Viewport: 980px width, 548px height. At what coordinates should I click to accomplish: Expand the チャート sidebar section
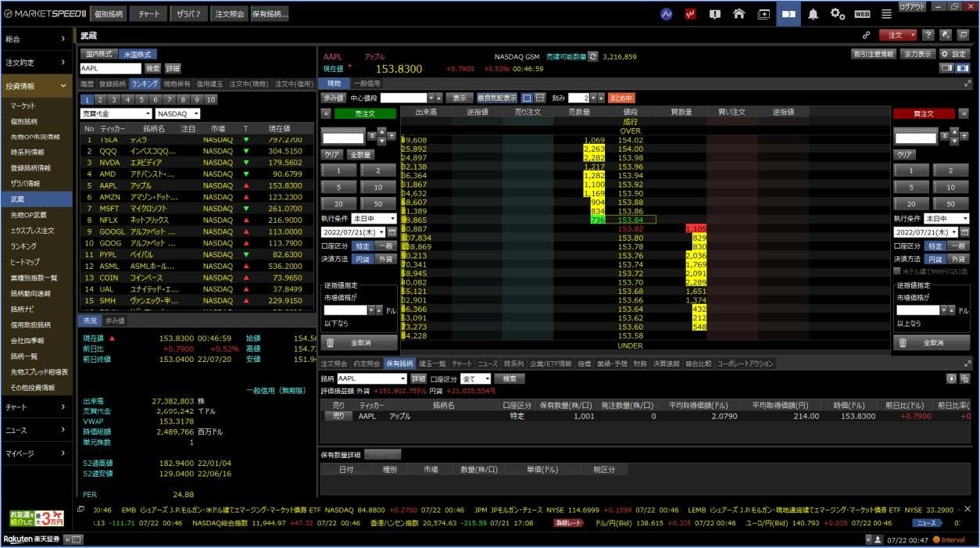click(x=37, y=407)
